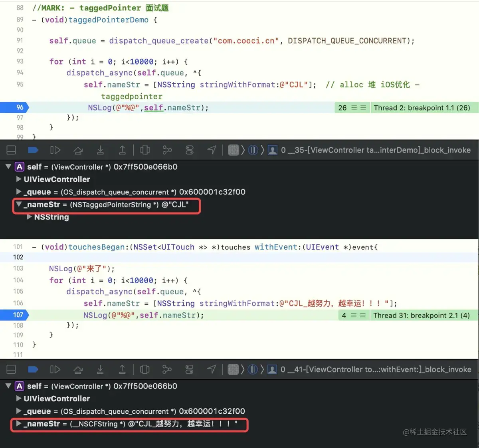Click fold ribbon dash on line 89
The height and width of the screenshot is (448, 479).
point(34,20)
